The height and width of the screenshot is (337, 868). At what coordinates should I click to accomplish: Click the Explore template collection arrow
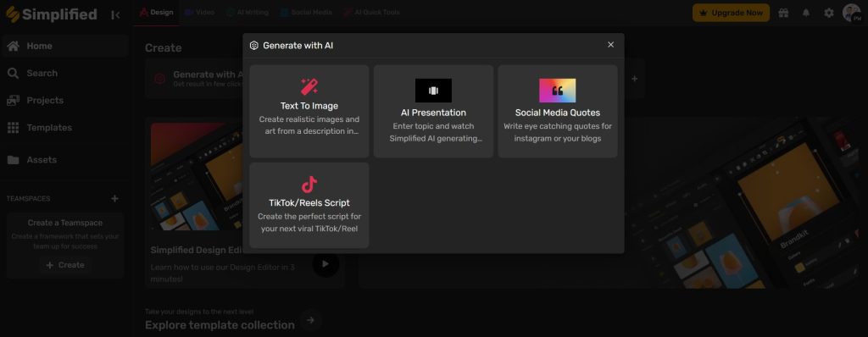point(310,320)
